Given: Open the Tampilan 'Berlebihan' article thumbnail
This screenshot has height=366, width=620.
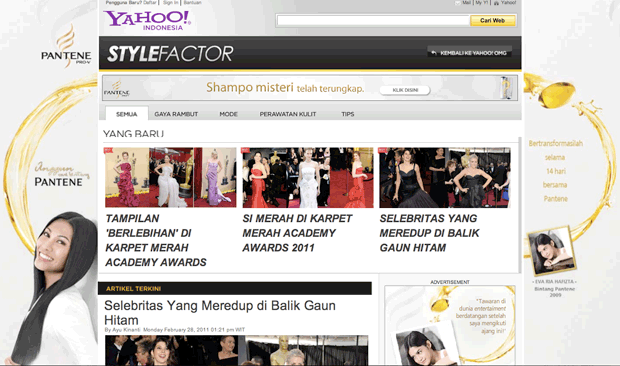Looking at the screenshot, I should pyautogui.click(x=170, y=177).
